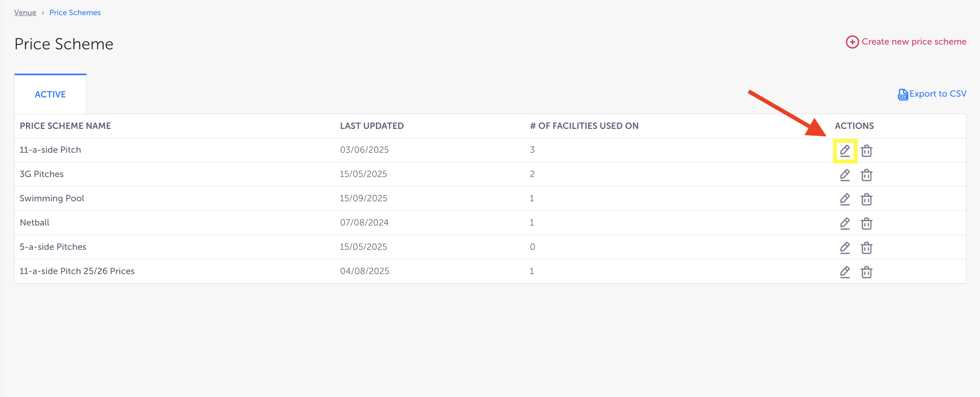
Task: Delete the 11-a-side Pitch 25/26 Prices scheme
Action: pyautogui.click(x=866, y=272)
